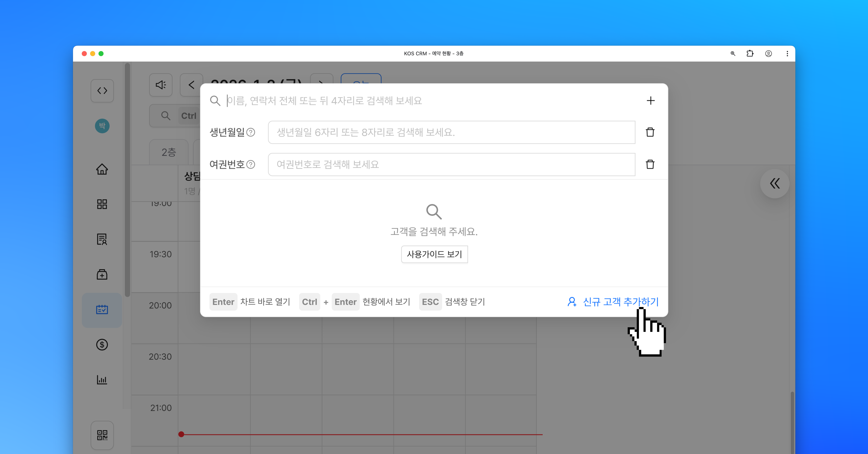Screen dimensions: 868x454
Task: Open the Home icon in sidebar
Action: tap(102, 169)
